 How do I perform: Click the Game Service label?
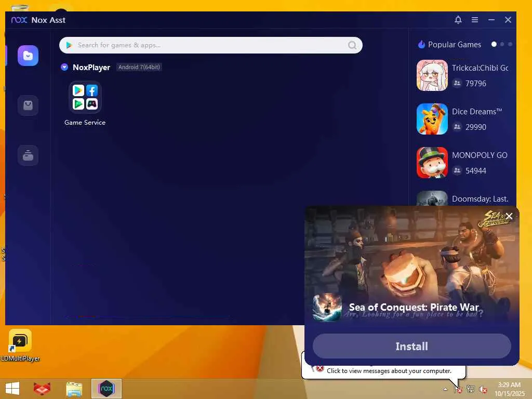(x=85, y=123)
